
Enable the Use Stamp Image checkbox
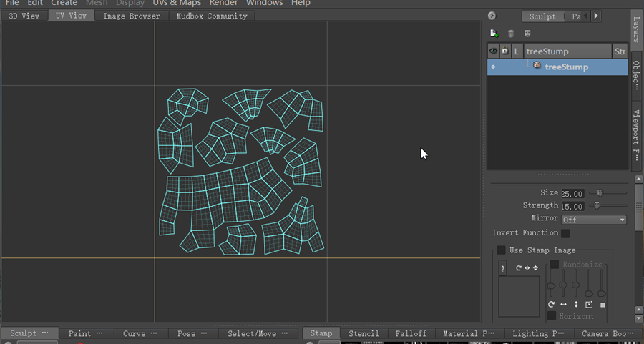(501, 250)
